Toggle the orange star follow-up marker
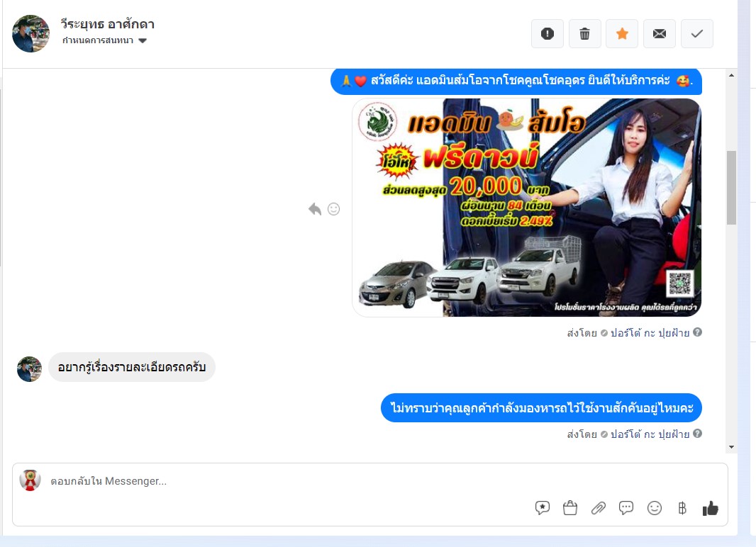 click(622, 34)
